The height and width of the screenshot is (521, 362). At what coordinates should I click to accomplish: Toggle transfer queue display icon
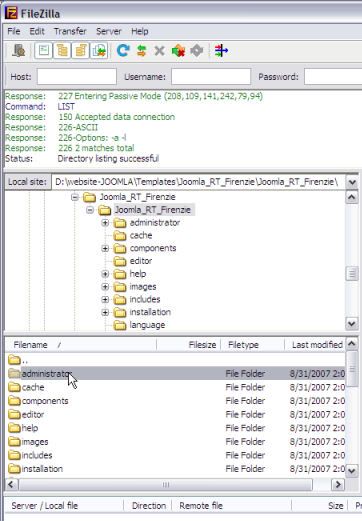pyautogui.click(x=99, y=51)
